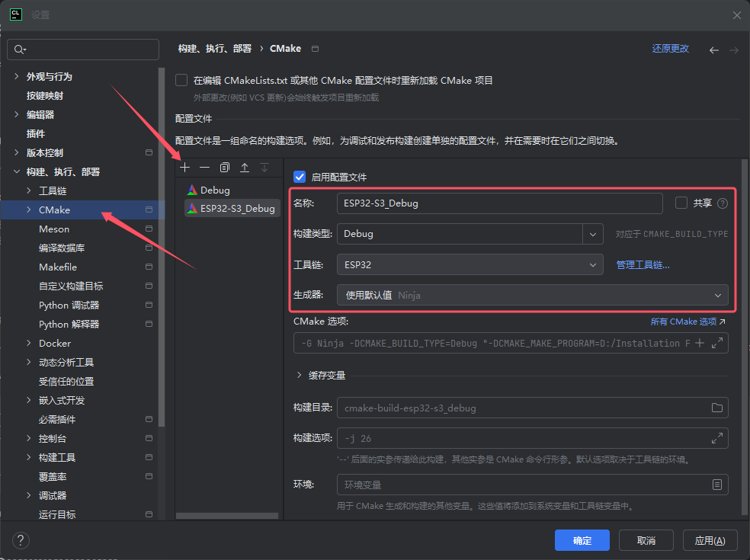The width and height of the screenshot is (750, 560).
Task: Open the environment variables list editor
Action: (x=717, y=485)
